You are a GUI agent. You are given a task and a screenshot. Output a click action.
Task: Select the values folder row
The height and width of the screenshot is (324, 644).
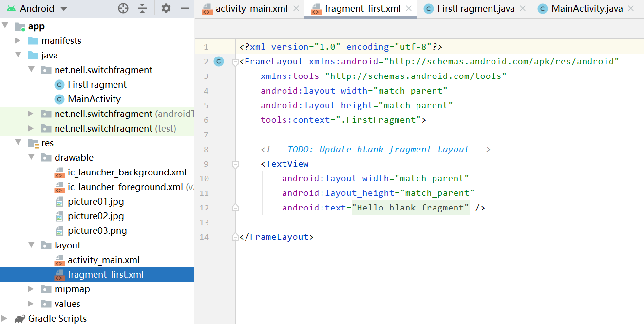pos(97,304)
